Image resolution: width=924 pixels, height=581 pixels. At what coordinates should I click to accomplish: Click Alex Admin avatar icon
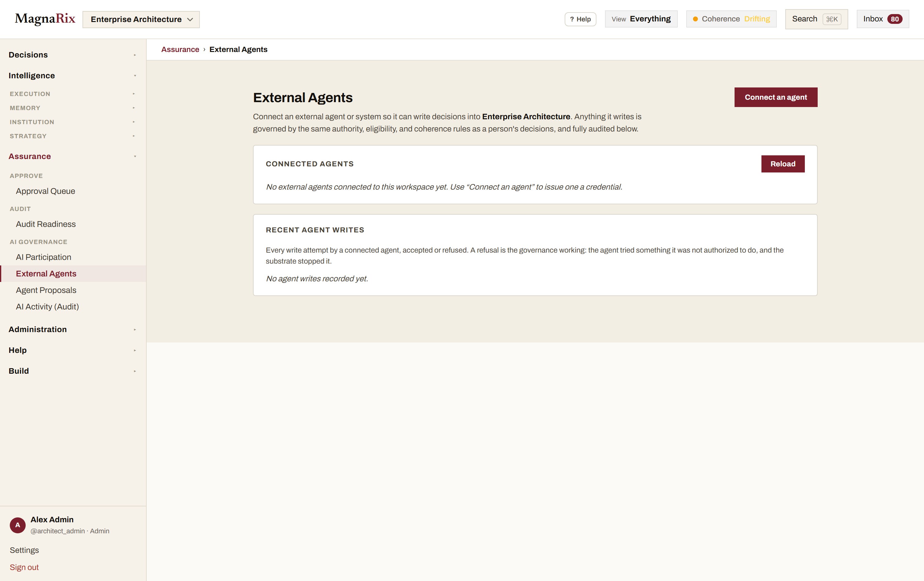pos(18,525)
